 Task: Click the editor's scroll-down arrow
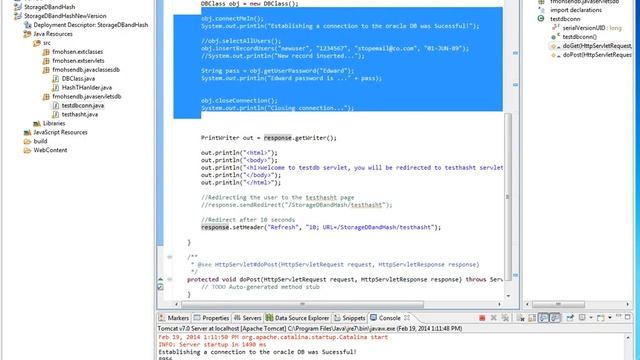click(x=508, y=296)
